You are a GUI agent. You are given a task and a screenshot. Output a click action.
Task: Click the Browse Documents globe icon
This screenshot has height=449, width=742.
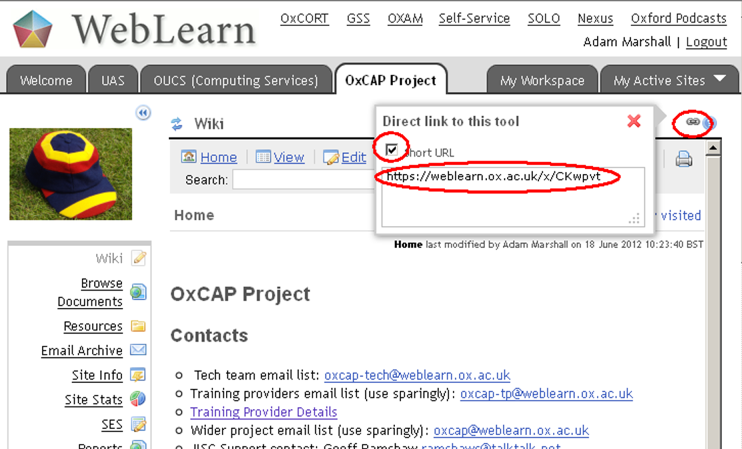coord(138,292)
